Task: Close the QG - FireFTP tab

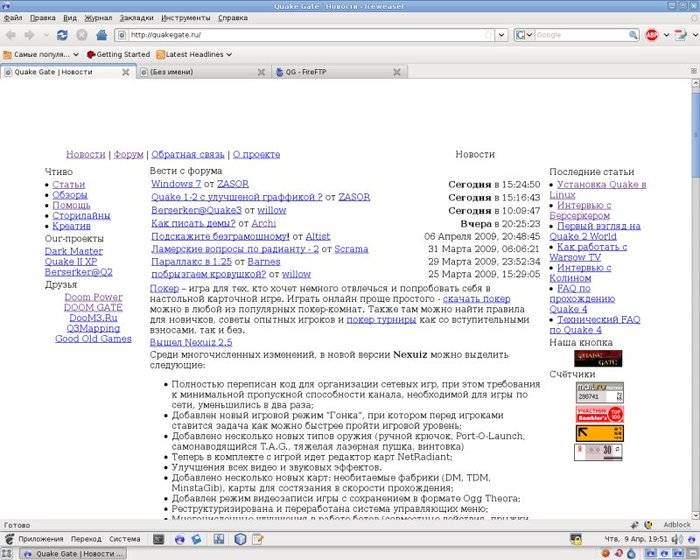Action: [x=397, y=72]
